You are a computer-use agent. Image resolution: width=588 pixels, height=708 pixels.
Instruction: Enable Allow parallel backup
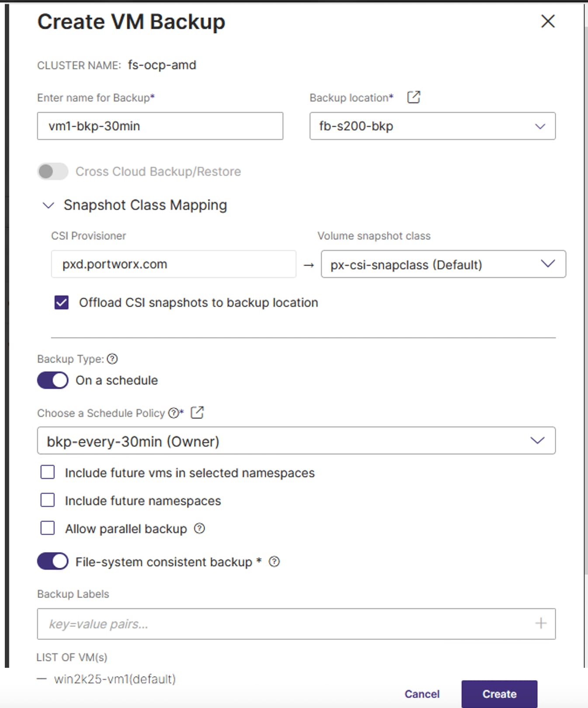point(47,528)
